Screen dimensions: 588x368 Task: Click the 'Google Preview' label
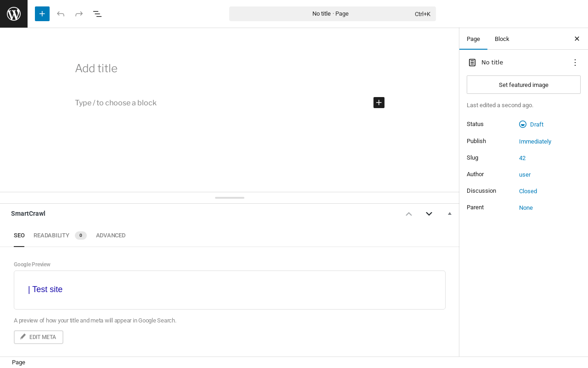pos(32,264)
